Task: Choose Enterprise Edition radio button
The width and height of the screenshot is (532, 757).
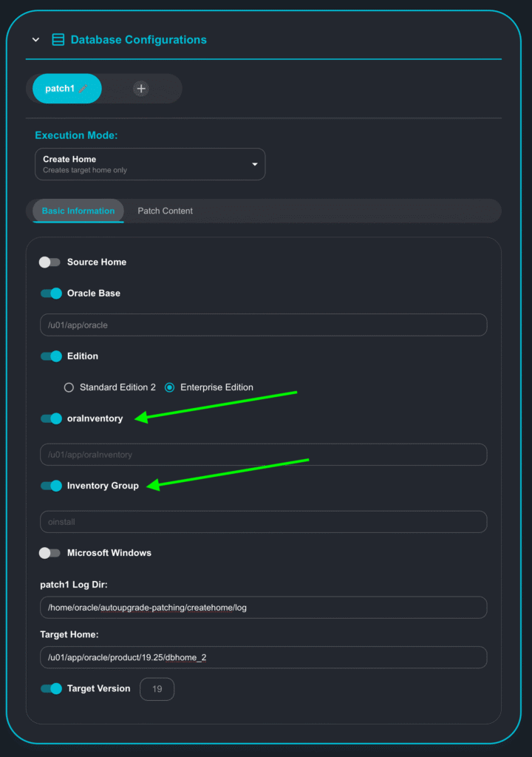Action: click(x=170, y=387)
